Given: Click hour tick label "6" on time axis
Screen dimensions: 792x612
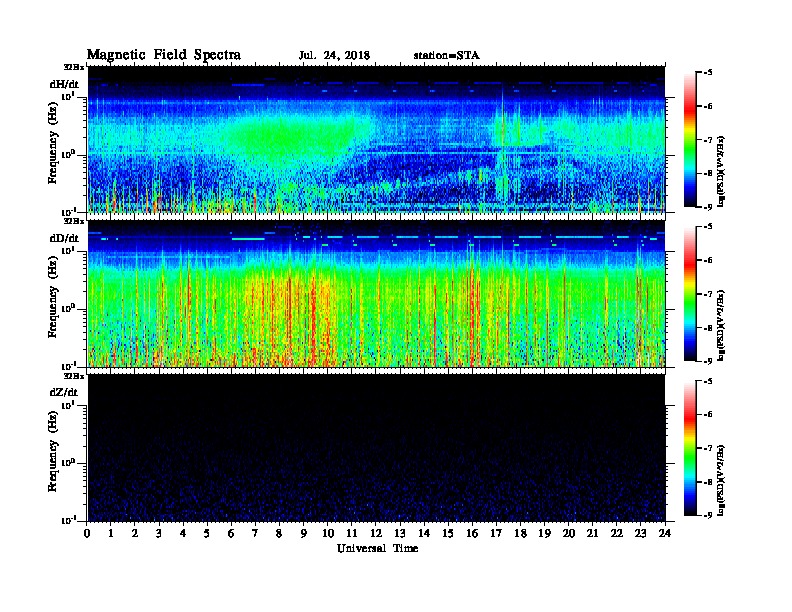Looking at the screenshot, I should pos(231,533).
